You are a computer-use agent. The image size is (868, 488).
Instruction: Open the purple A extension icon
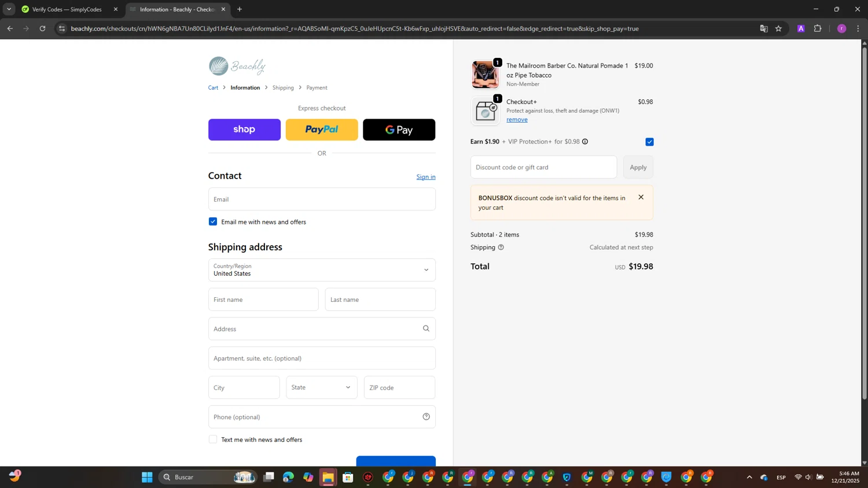(801, 28)
